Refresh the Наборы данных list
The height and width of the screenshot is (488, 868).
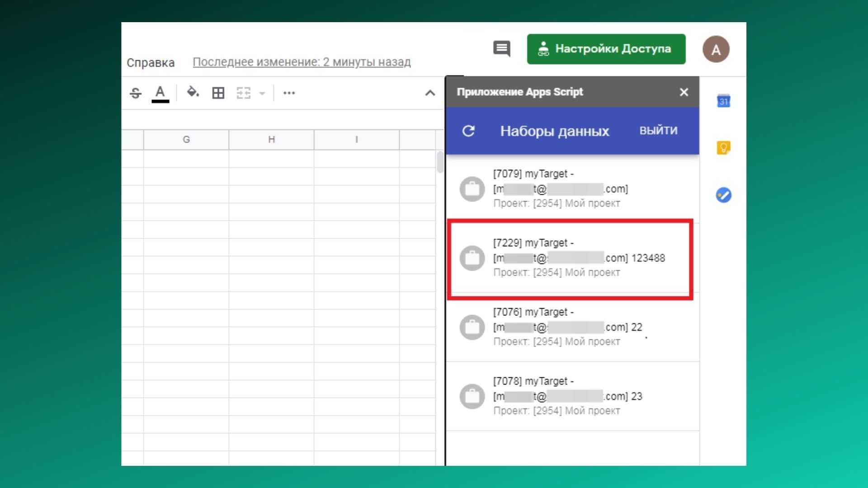click(469, 131)
